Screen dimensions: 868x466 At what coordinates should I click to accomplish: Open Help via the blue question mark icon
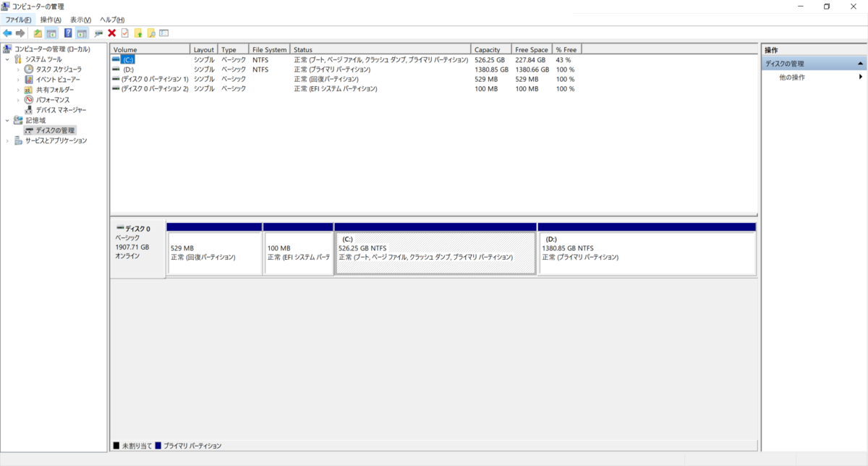click(68, 33)
